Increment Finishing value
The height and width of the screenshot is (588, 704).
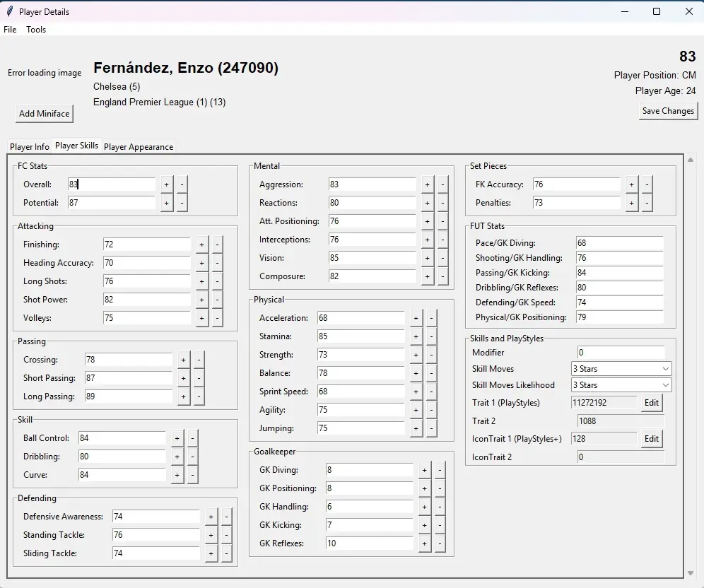[x=201, y=245]
